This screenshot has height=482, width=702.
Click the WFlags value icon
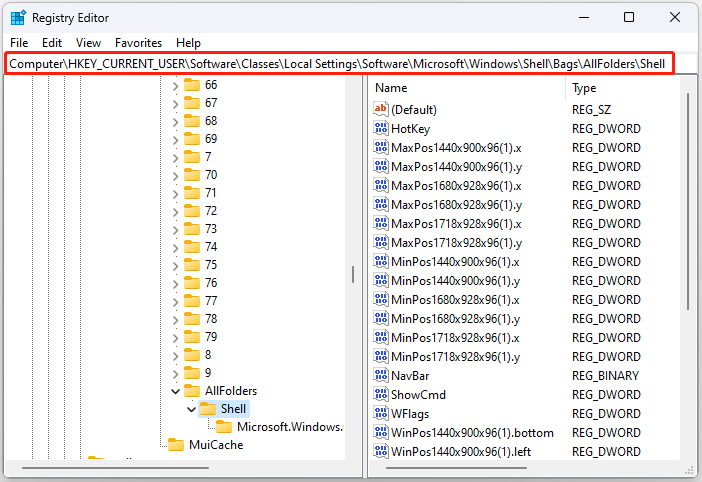point(381,414)
